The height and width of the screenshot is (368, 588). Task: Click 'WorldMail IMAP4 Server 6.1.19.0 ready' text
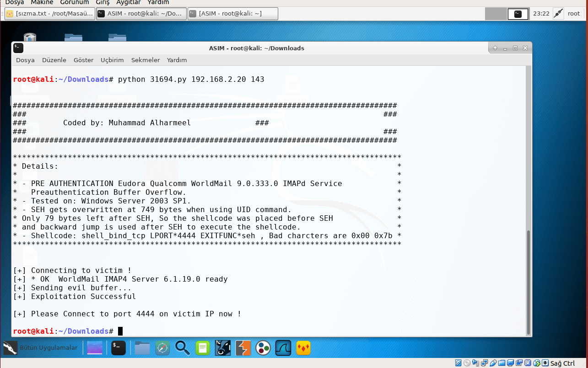143,279
